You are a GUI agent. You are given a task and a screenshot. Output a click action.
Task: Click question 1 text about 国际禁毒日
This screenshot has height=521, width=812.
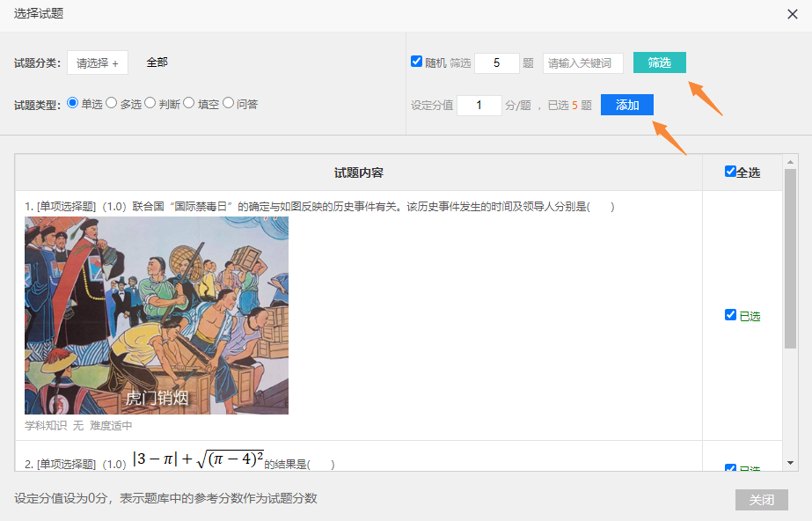click(319, 207)
